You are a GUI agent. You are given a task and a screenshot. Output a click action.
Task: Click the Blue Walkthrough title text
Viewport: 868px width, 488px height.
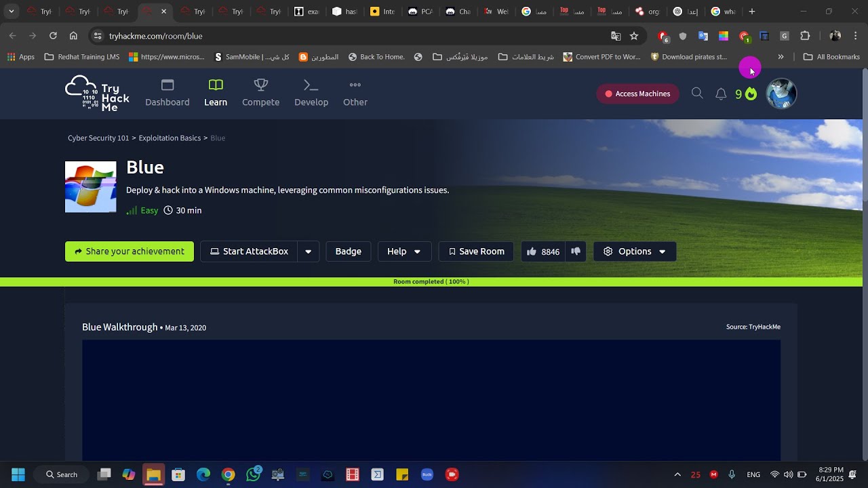tap(120, 327)
